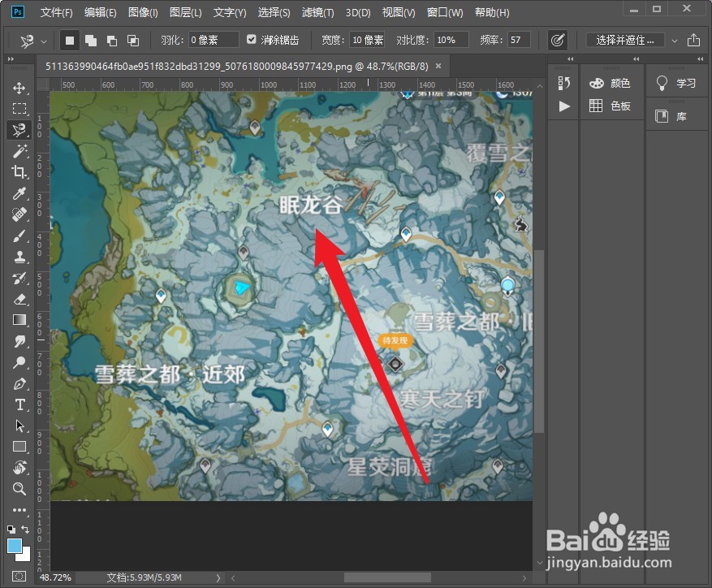Screen dimensions: 712x588
Task: Click the 宽度 width value field
Action: coord(367,40)
